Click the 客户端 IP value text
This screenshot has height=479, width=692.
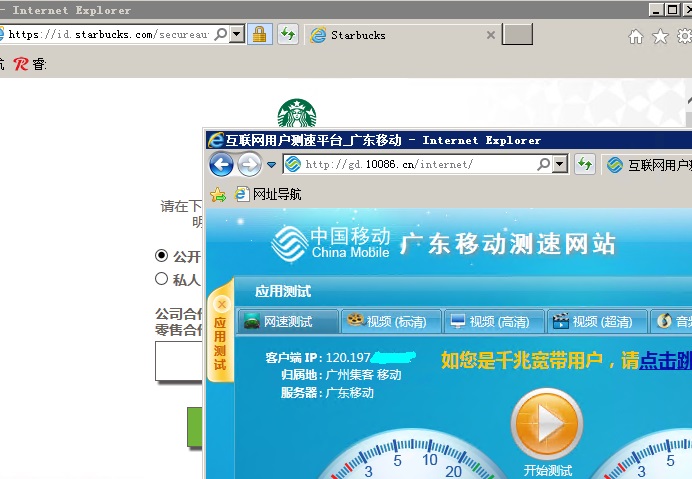(349, 357)
